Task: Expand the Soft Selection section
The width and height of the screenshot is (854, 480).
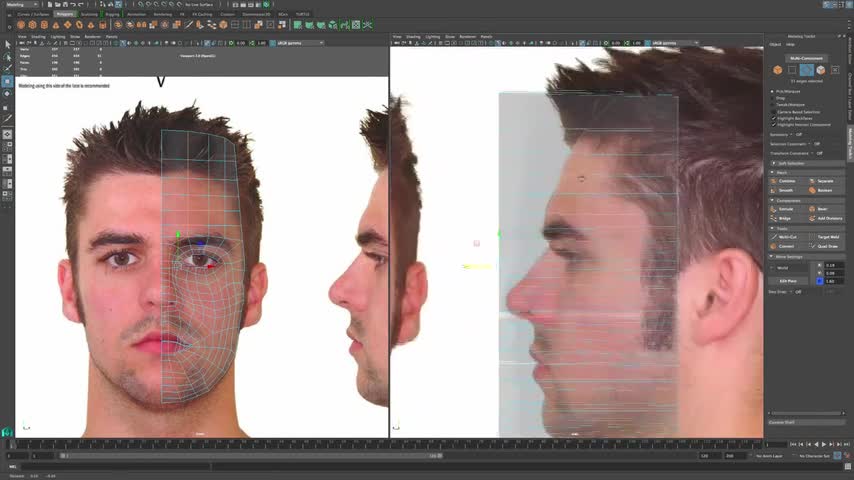Action: coord(806,163)
